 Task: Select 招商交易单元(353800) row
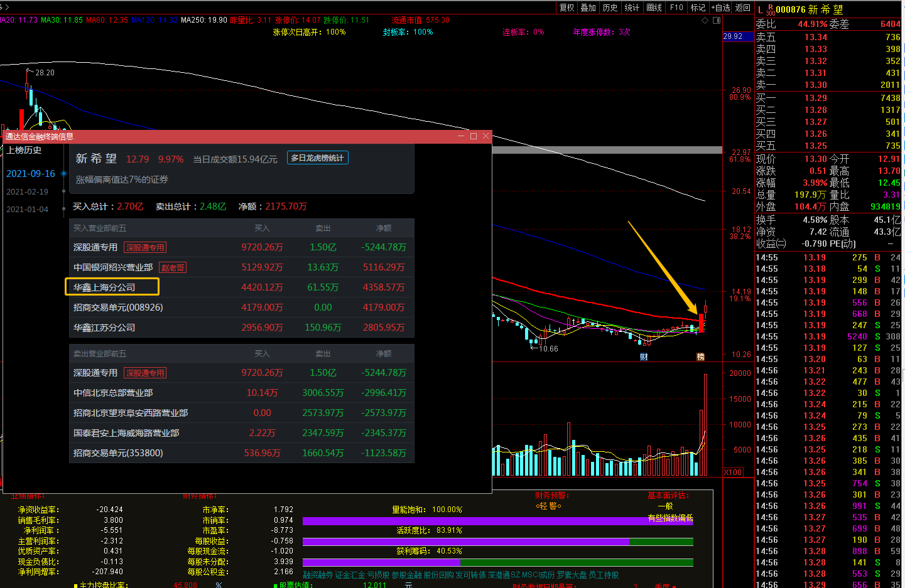pos(242,453)
